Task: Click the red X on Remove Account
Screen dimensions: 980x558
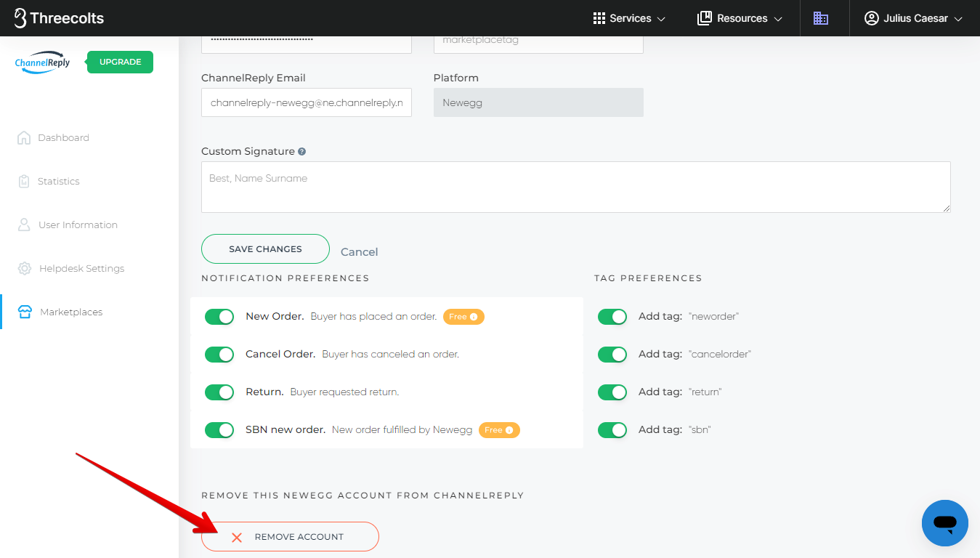Action: pos(236,537)
